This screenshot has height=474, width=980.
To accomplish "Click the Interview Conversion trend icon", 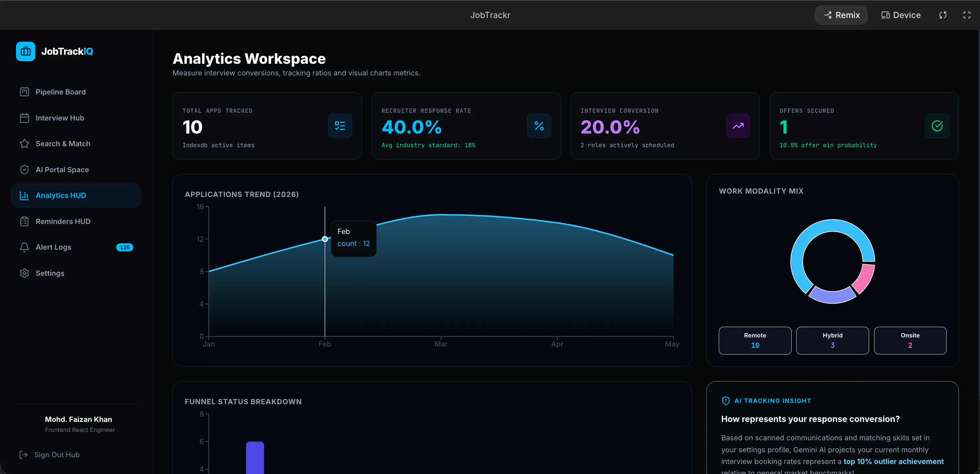I will click(x=738, y=126).
